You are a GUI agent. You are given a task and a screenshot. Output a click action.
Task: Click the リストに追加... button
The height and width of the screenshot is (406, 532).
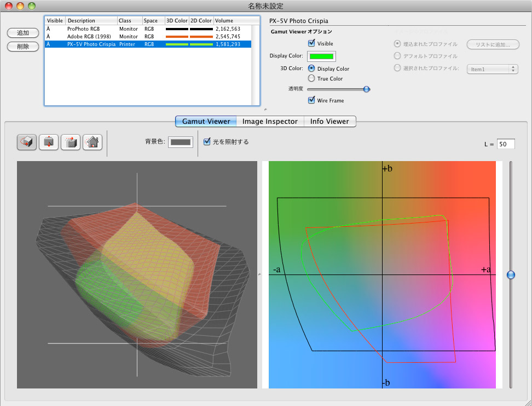493,44
